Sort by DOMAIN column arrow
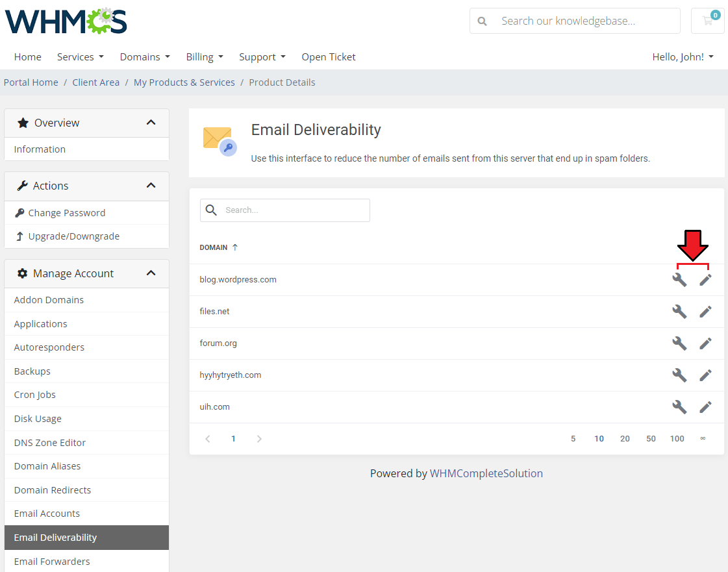 pos(235,247)
